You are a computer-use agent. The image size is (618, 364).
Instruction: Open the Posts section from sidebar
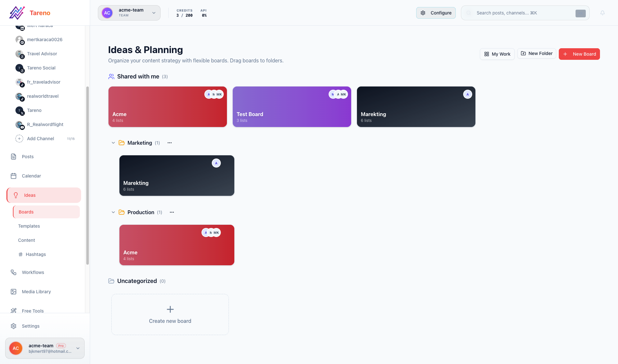(x=27, y=157)
